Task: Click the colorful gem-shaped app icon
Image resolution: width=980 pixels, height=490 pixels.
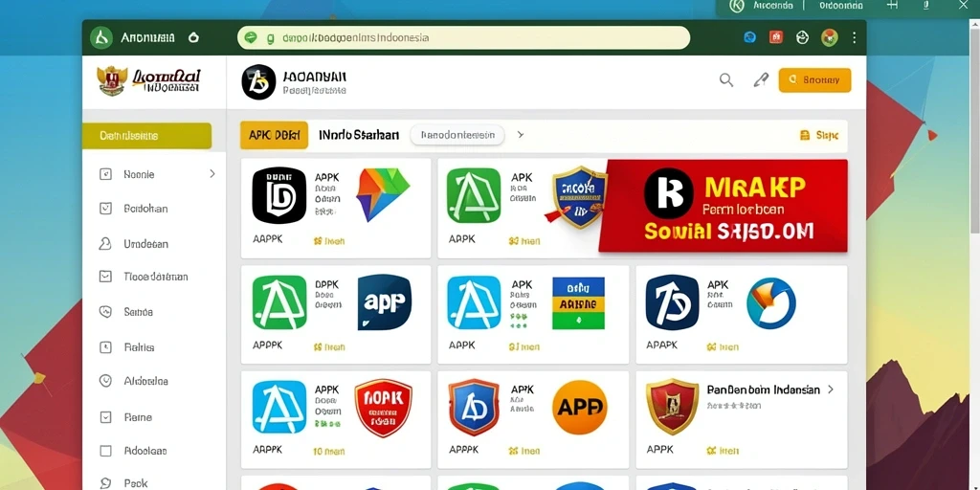Action: click(382, 194)
